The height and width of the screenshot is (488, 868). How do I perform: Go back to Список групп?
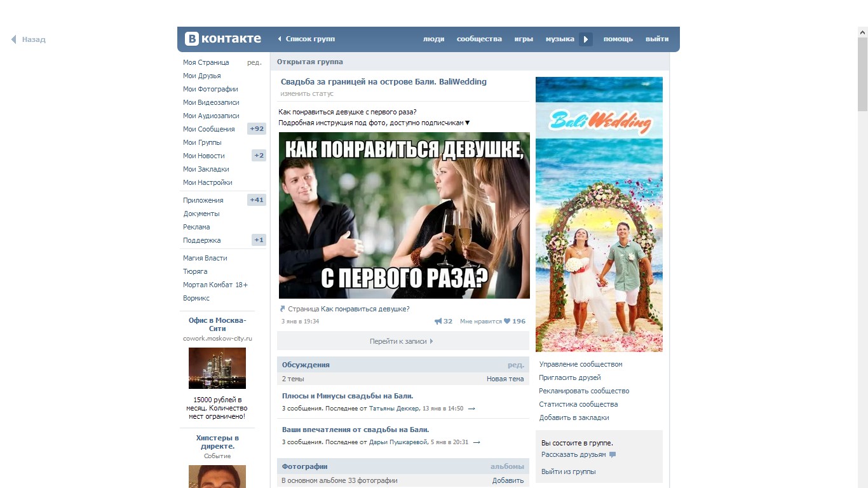click(x=310, y=39)
